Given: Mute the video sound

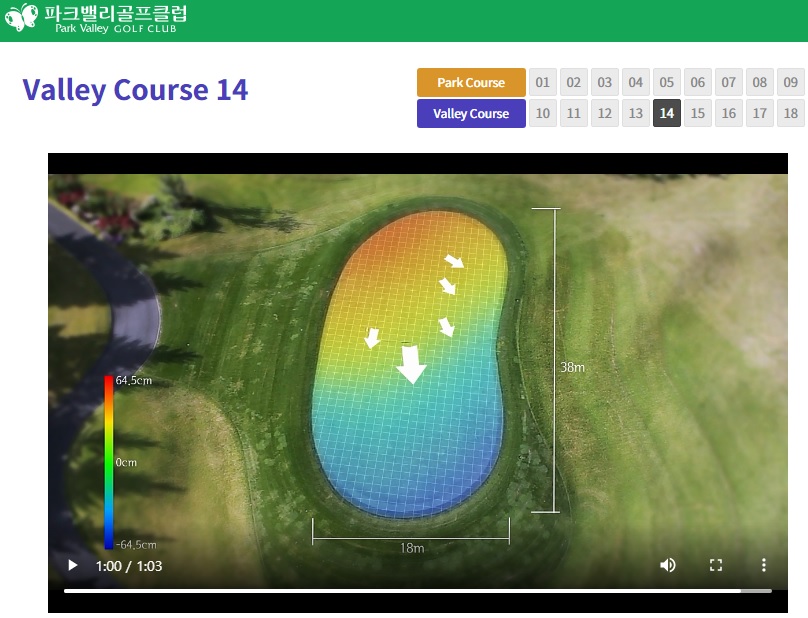Looking at the screenshot, I should click(668, 565).
